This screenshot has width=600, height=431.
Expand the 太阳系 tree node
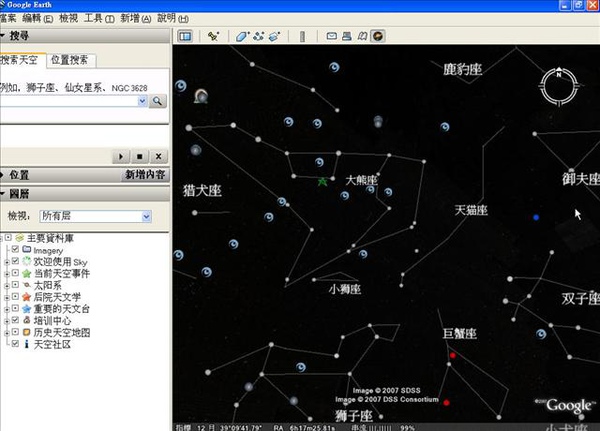(7, 286)
